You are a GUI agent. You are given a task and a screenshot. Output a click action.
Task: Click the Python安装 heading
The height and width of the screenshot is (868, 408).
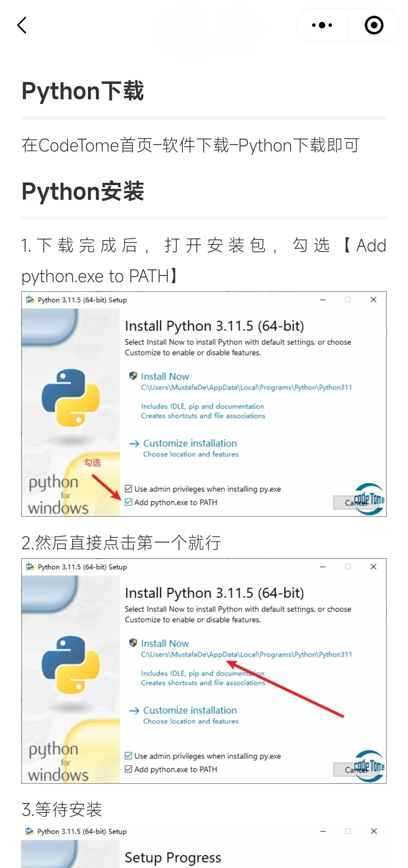83,191
